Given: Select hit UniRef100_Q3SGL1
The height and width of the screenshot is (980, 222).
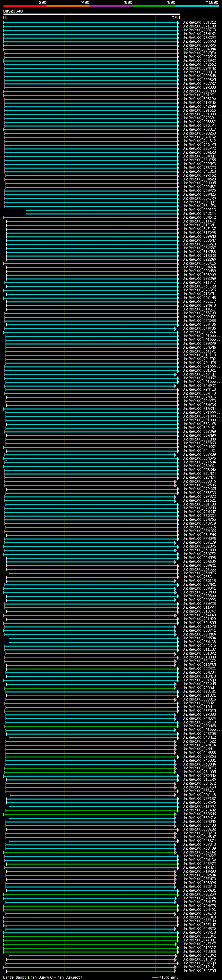Looking at the screenshot, I should pyautogui.click(x=199, y=577).
